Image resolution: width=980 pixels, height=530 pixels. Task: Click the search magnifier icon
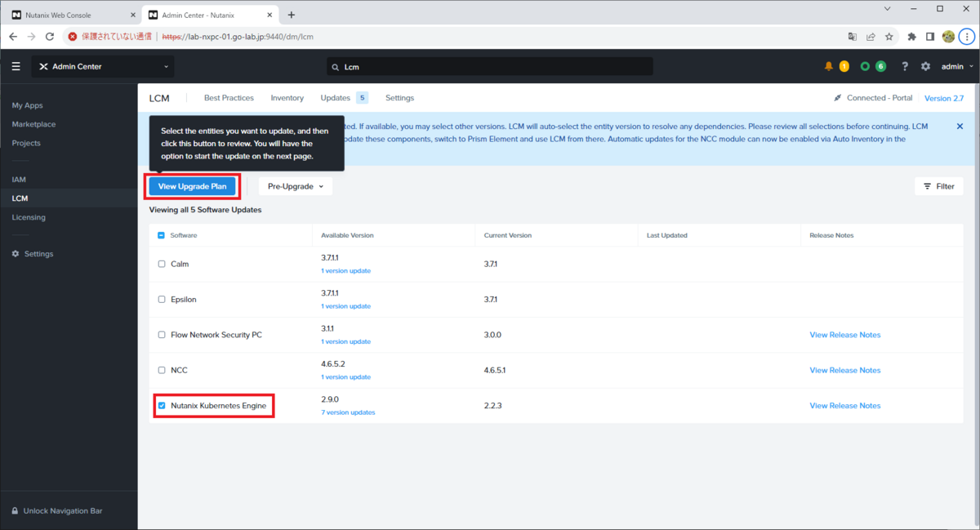[x=335, y=67]
